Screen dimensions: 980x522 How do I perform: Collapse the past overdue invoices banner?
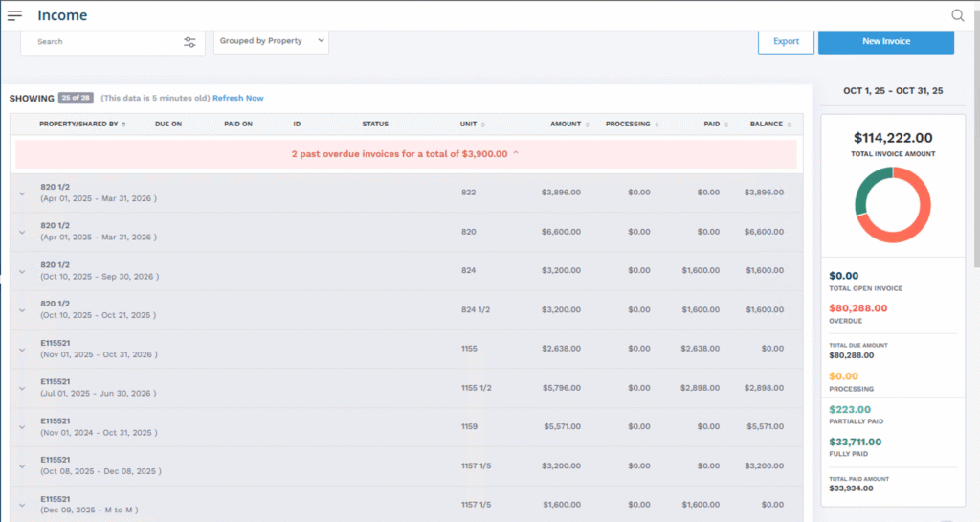(x=516, y=153)
